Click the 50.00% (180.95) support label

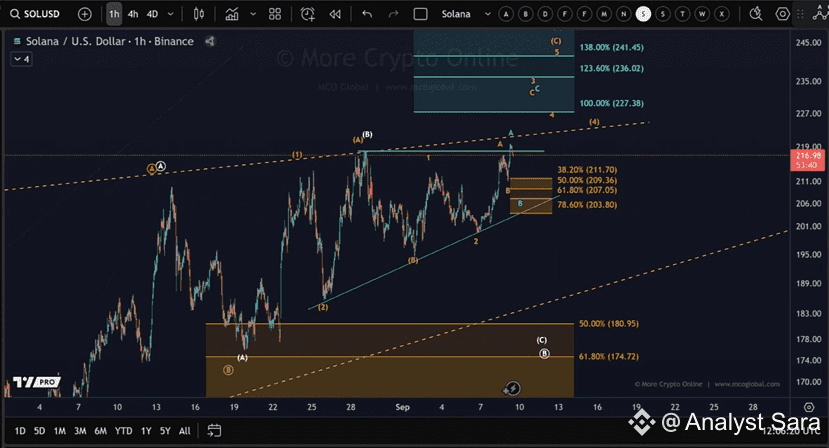point(609,324)
